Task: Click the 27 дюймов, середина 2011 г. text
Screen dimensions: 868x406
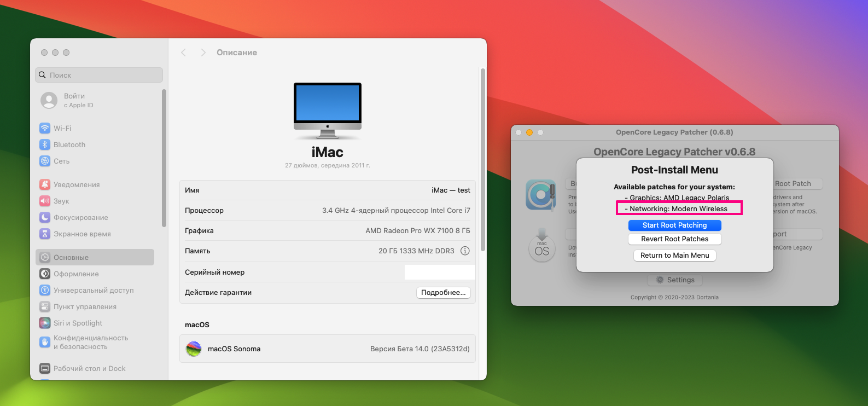Action: pos(328,165)
